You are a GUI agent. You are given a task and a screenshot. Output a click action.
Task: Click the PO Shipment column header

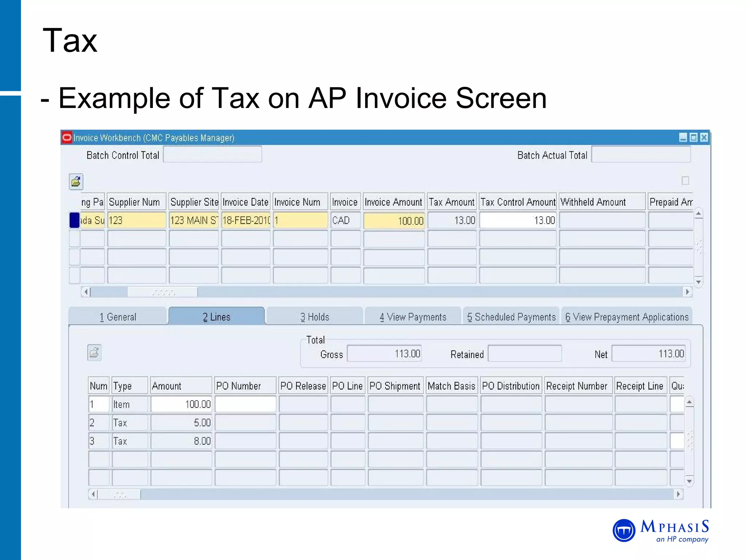(395, 385)
